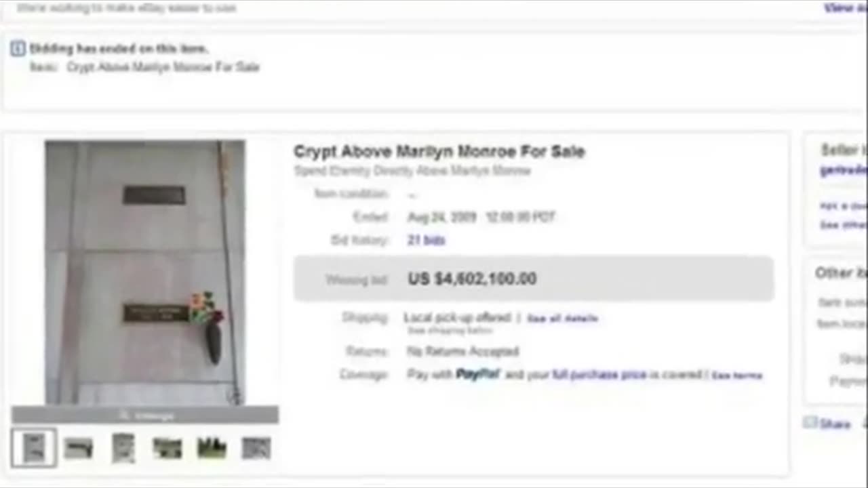Click See all details shipping link
The image size is (868, 488).
(x=562, y=318)
